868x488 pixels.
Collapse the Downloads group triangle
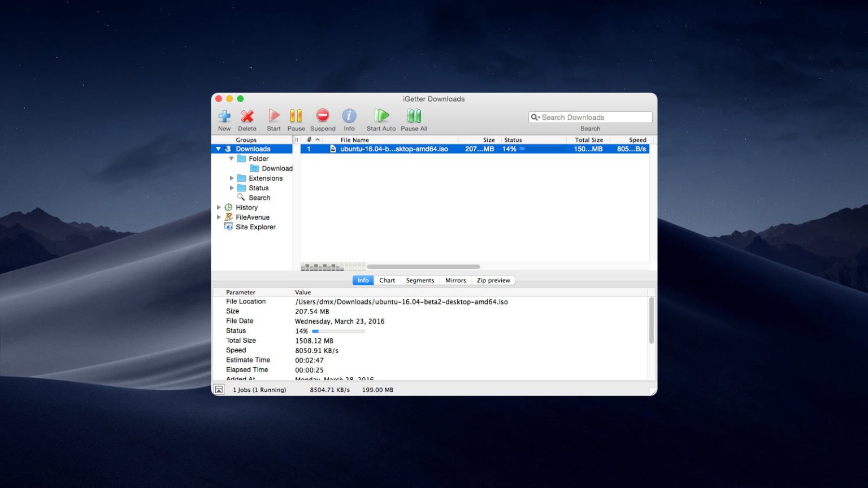(x=218, y=149)
